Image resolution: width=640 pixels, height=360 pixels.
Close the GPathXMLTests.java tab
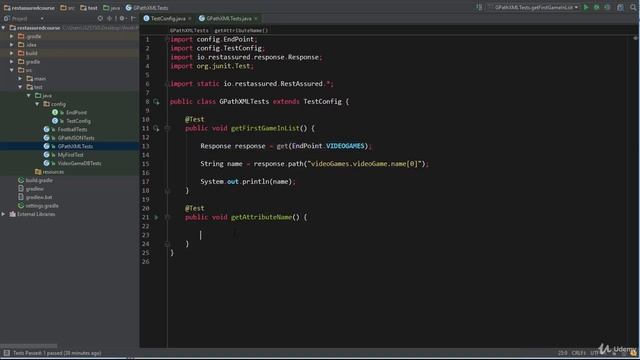point(256,19)
